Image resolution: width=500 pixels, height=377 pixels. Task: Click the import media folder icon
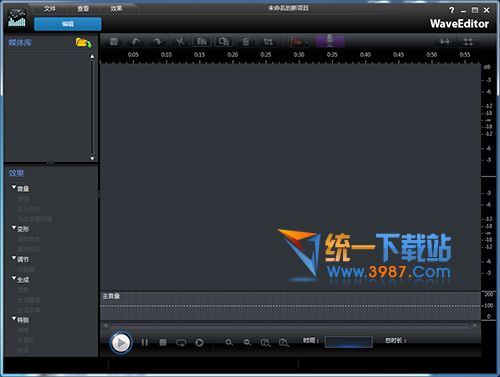(x=83, y=43)
